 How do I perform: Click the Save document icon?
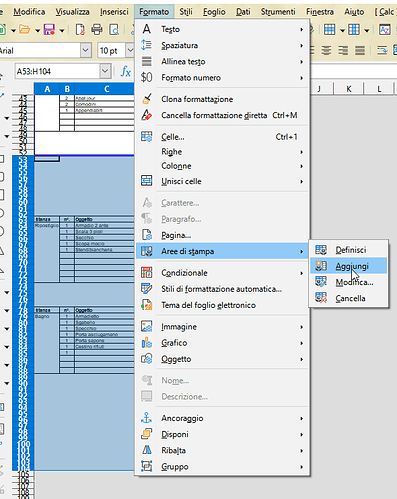(x=49, y=30)
